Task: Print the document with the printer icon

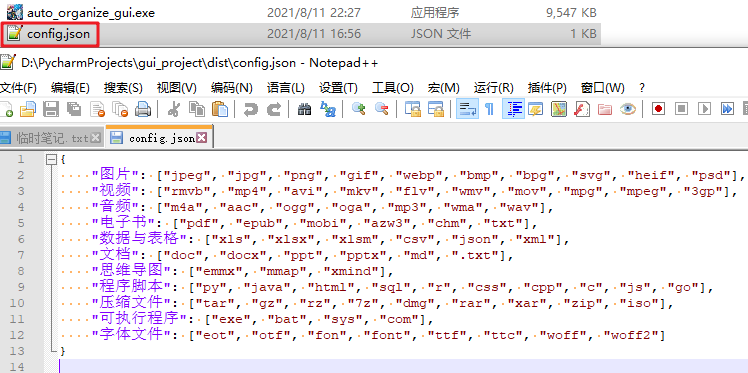Action: 143,109
